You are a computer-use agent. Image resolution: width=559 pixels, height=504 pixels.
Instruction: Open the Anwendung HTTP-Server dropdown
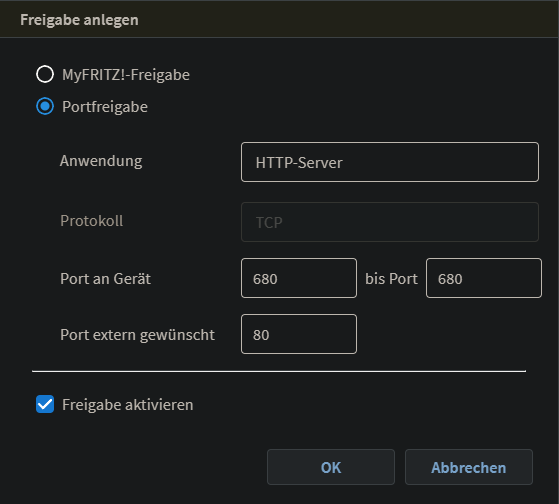390,162
